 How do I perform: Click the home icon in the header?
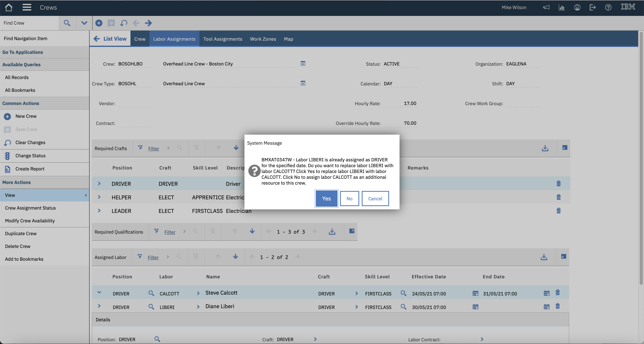[x=9, y=8]
